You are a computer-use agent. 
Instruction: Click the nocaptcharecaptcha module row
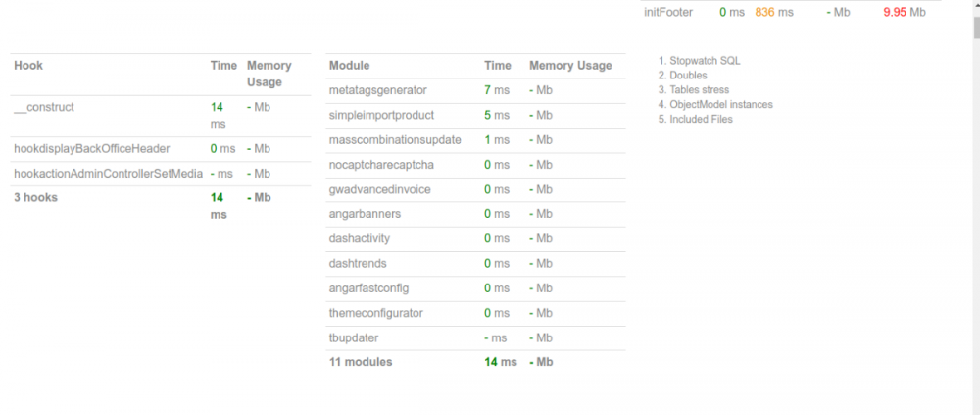[x=381, y=165]
